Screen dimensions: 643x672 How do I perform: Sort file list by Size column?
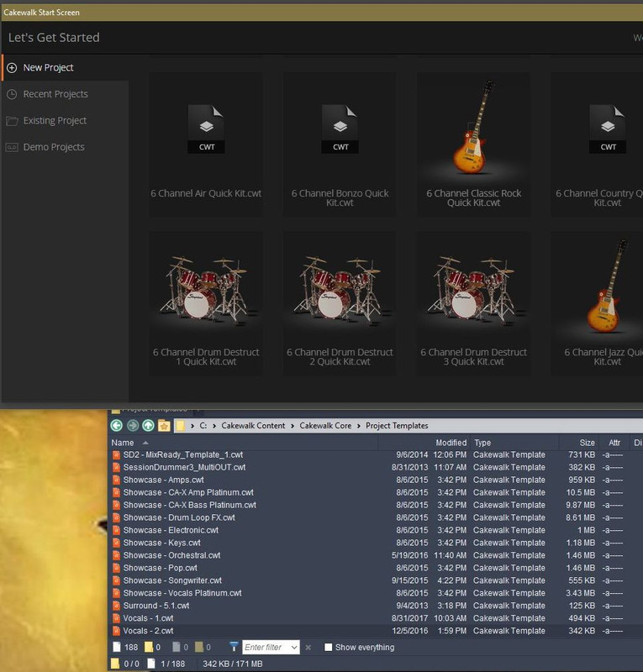[587, 443]
